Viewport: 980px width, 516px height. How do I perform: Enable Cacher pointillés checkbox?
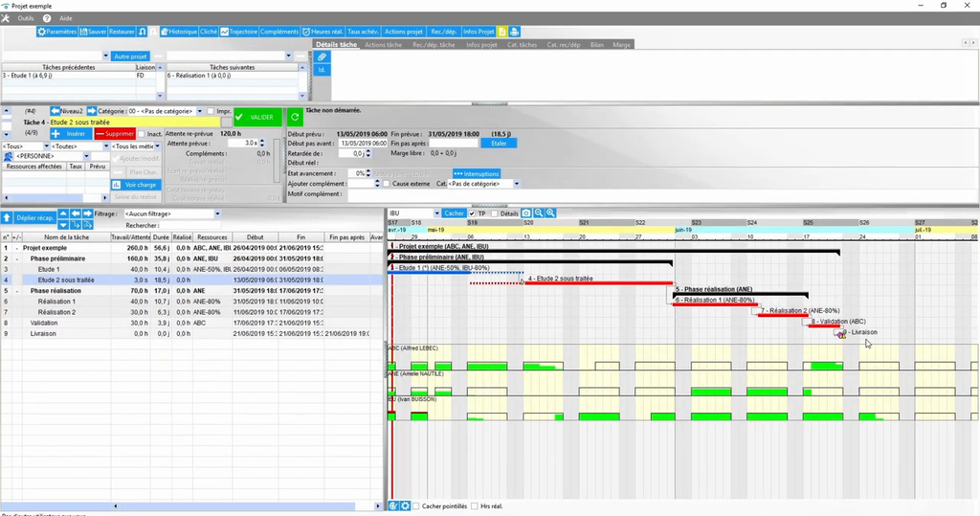[x=415, y=506]
